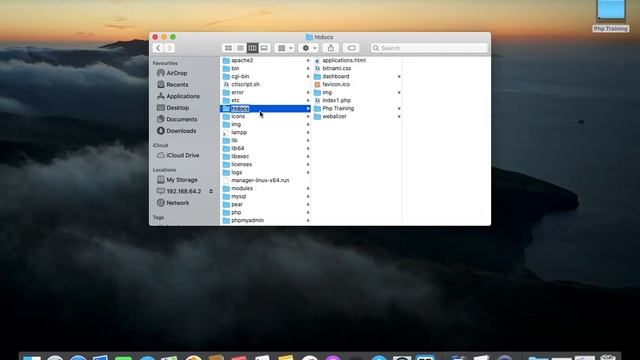Expand the apache2 folder arrow
Viewport: 640px width, 360px height.
308,60
